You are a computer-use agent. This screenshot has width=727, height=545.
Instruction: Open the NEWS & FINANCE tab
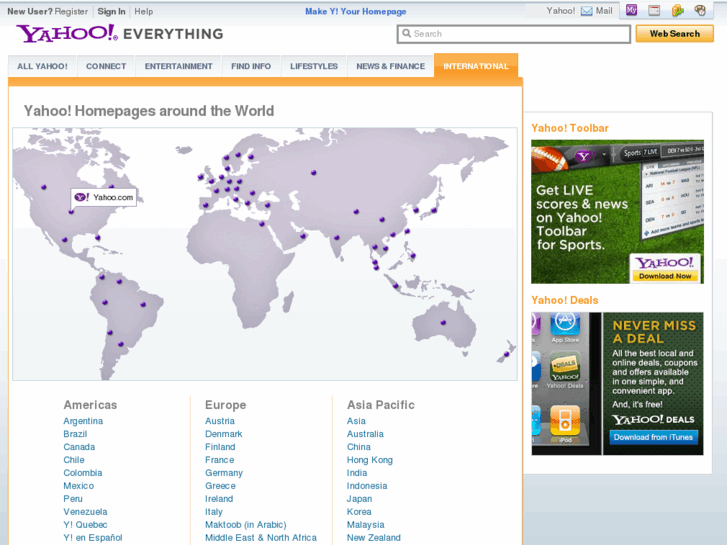pyautogui.click(x=390, y=66)
